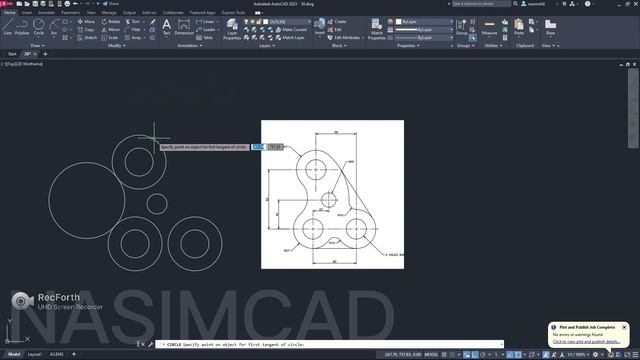Image resolution: width=640 pixels, height=360 pixels.
Task: Click the Match Properties tool
Action: [x=376, y=29]
